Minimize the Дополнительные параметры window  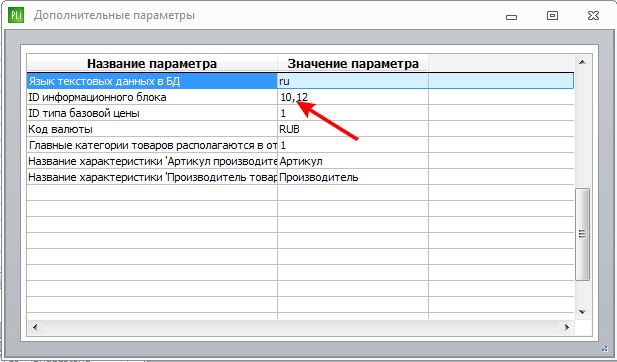tap(511, 17)
